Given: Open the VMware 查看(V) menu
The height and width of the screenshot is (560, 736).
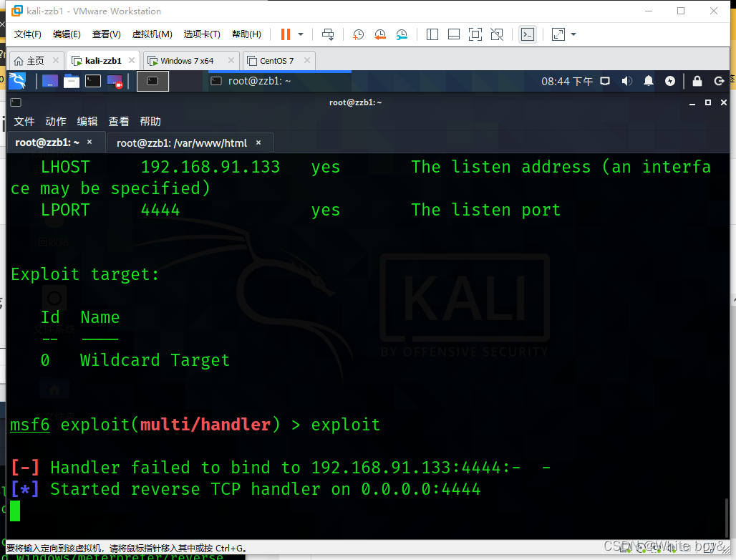Looking at the screenshot, I should click(107, 34).
